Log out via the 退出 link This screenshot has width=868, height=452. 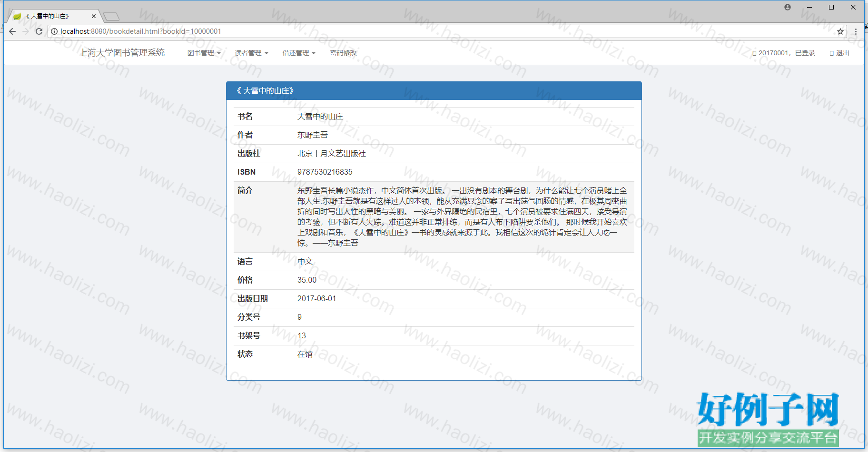[839, 53]
